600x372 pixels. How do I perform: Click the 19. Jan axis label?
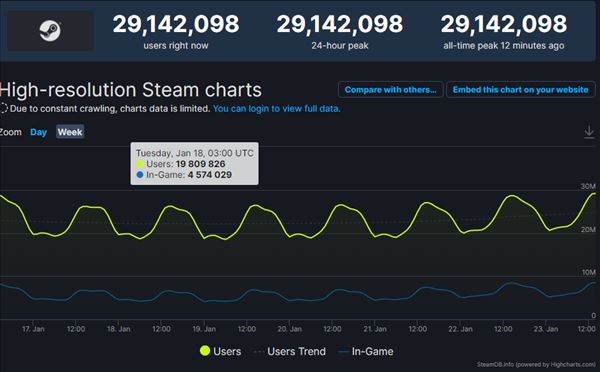pyautogui.click(x=204, y=329)
